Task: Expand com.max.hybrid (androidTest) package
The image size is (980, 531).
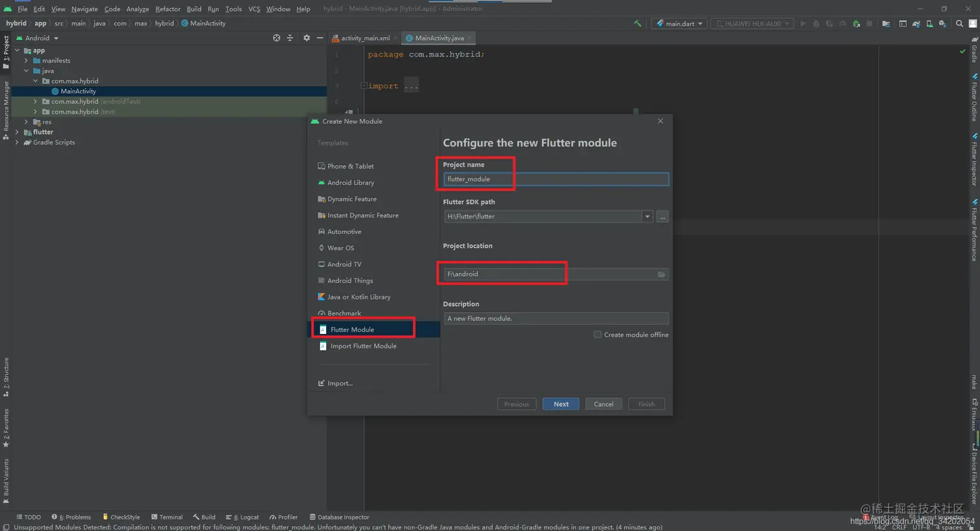Action: click(x=36, y=102)
